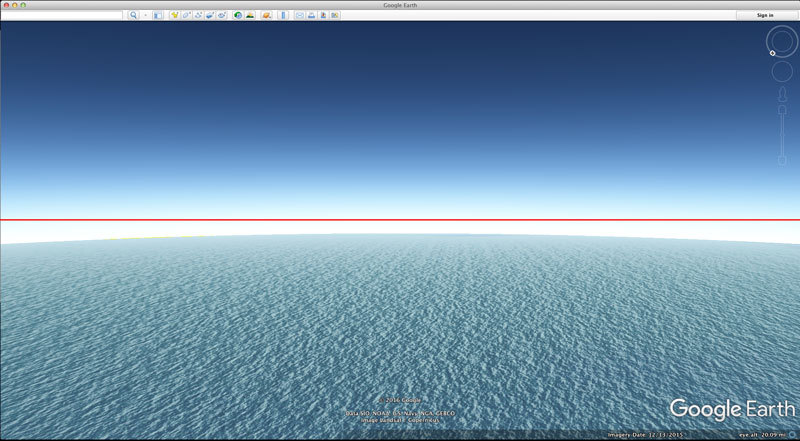800x441 pixels.
Task: Click the © 2016 Google copyright text
Action: [400, 400]
